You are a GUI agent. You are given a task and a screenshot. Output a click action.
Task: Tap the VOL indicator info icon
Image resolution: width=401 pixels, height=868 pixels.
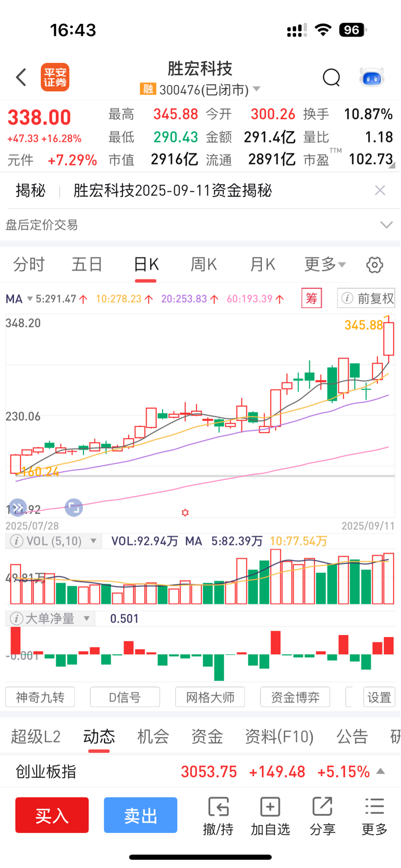(16, 541)
